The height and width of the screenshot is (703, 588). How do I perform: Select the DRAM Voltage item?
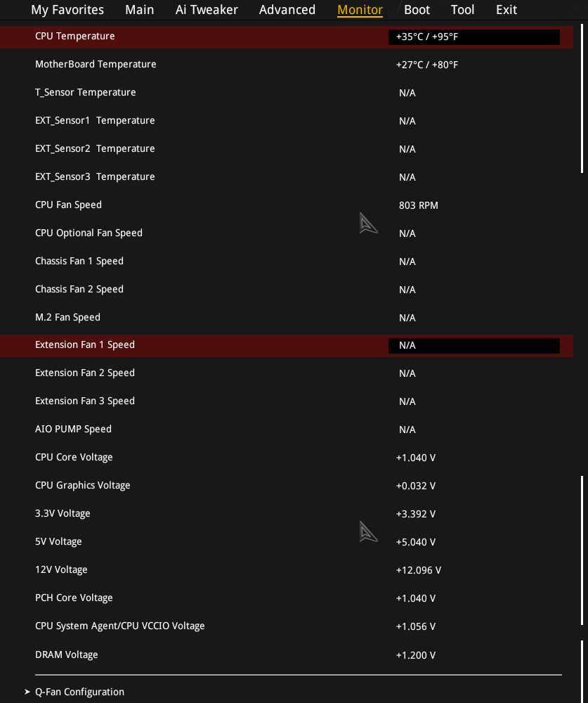coord(66,655)
